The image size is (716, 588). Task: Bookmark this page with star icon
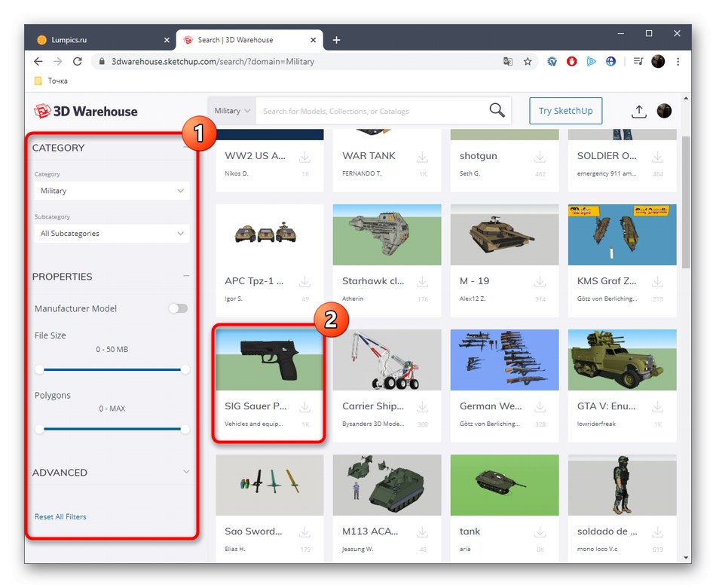[x=528, y=61]
